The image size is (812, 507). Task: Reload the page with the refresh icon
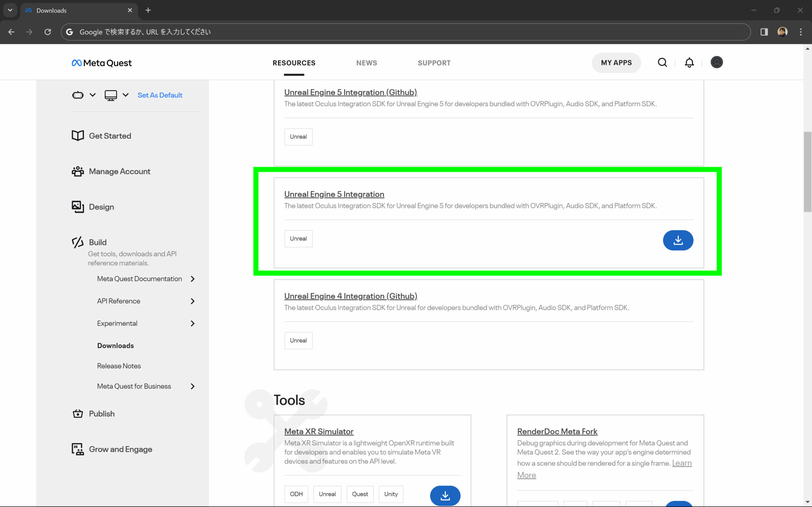48,32
